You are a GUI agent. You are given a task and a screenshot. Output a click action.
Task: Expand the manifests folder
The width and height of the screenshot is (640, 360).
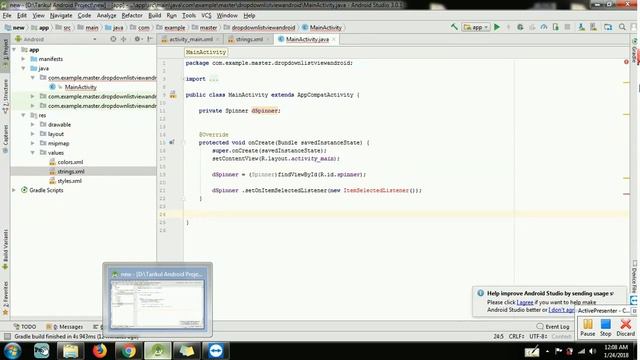click(24, 59)
